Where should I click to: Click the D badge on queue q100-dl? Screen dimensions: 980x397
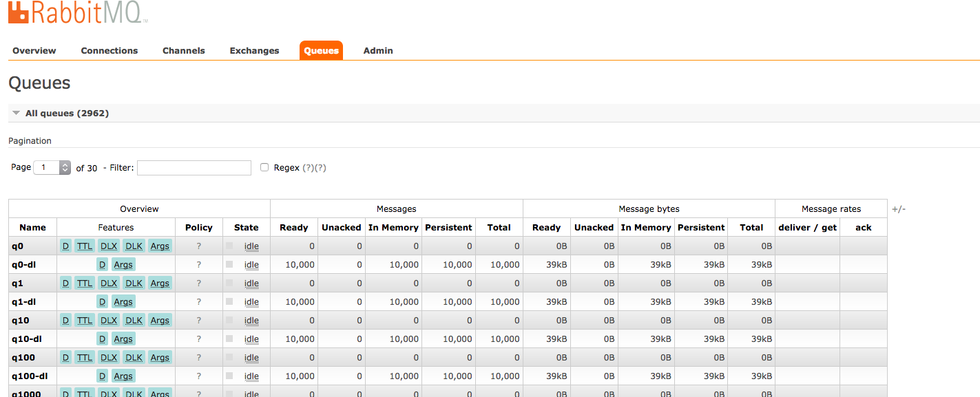[102, 376]
